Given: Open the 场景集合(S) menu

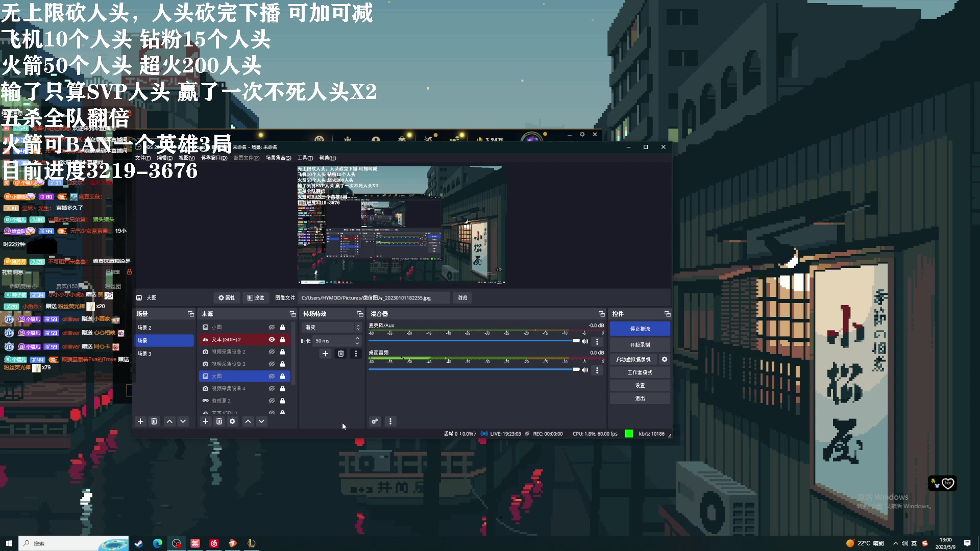Looking at the screenshot, I should [279, 158].
